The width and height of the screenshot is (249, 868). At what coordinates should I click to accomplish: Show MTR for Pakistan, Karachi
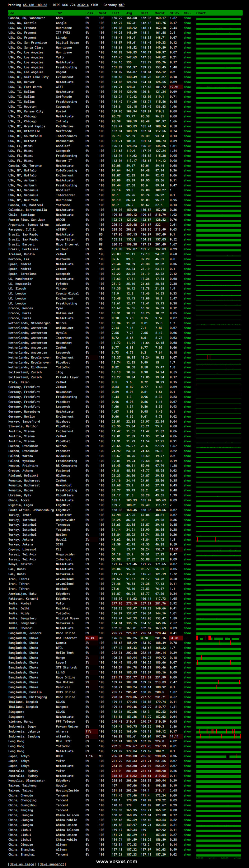[x=187, y=599]
